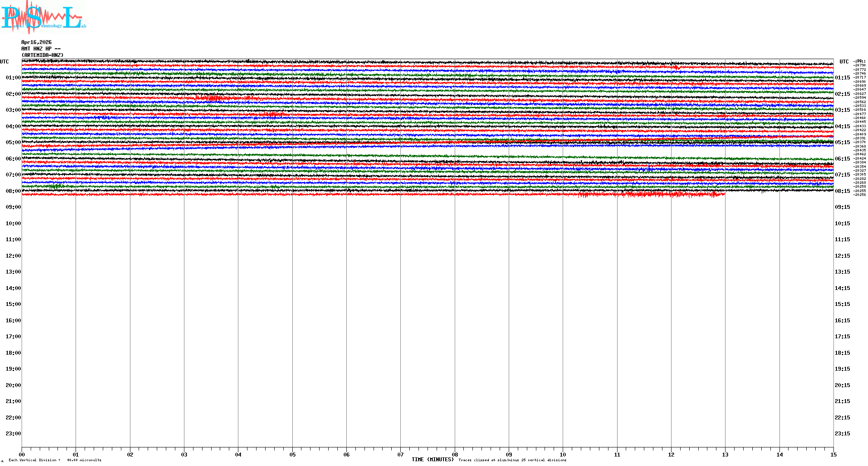Viewport: 868px width, 466px height.
Task: Click the right UTC axis label
Action: (844, 62)
